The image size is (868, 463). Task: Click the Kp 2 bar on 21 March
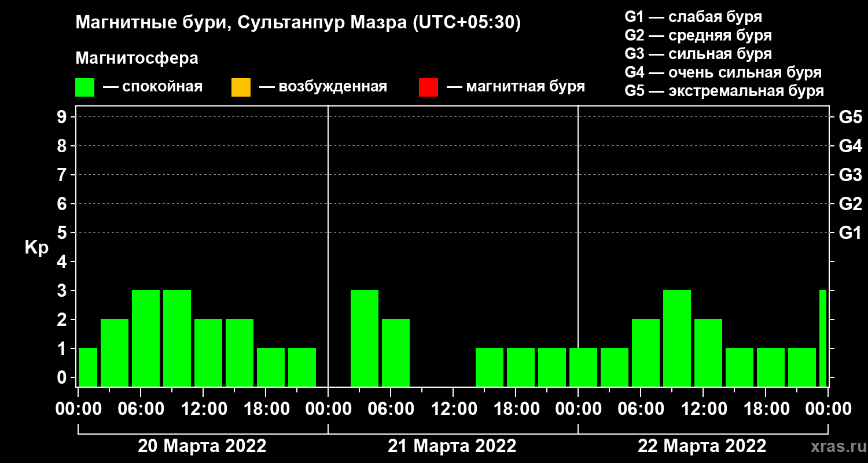(x=396, y=352)
